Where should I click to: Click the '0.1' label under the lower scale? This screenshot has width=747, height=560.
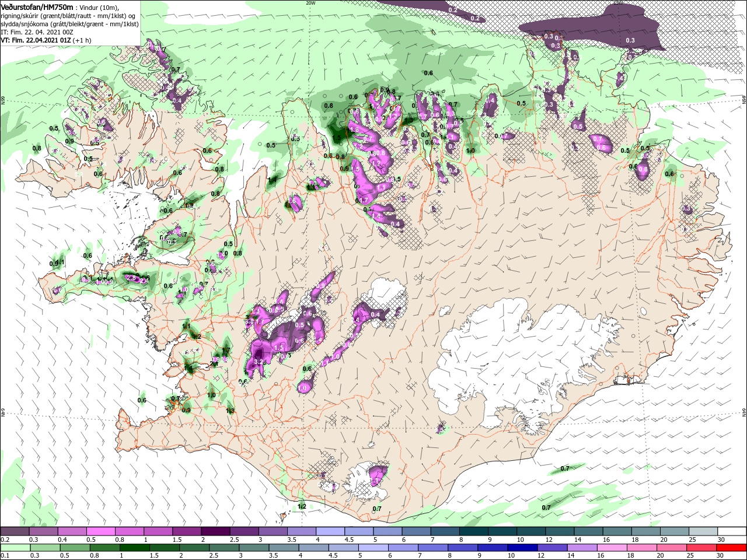click(6, 556)
